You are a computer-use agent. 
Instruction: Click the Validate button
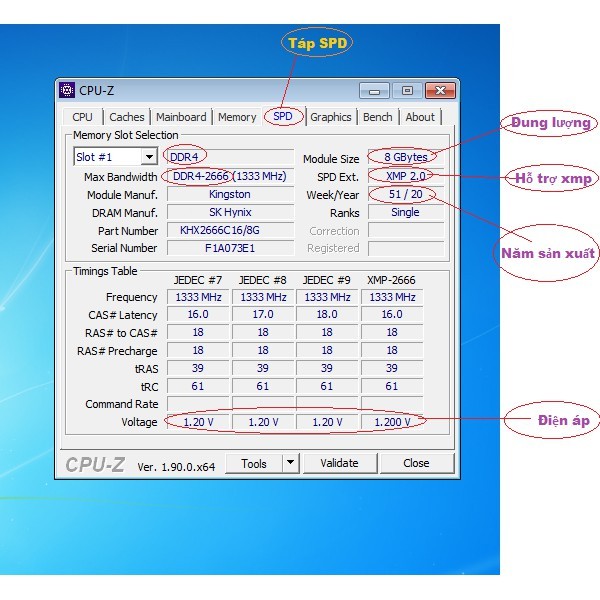click(339, 463)
